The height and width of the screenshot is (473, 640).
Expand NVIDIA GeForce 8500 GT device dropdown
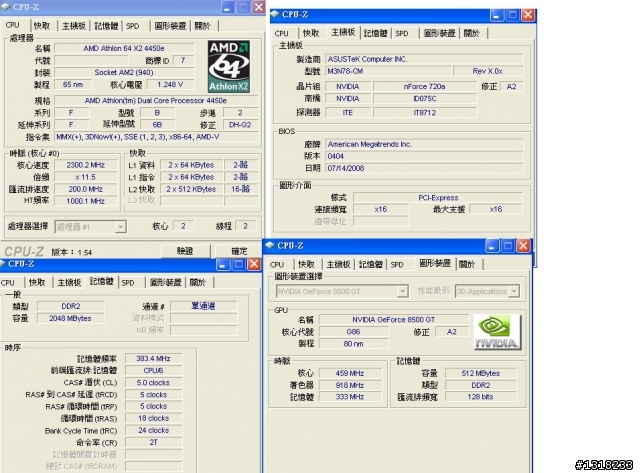(x=402, y=291)
